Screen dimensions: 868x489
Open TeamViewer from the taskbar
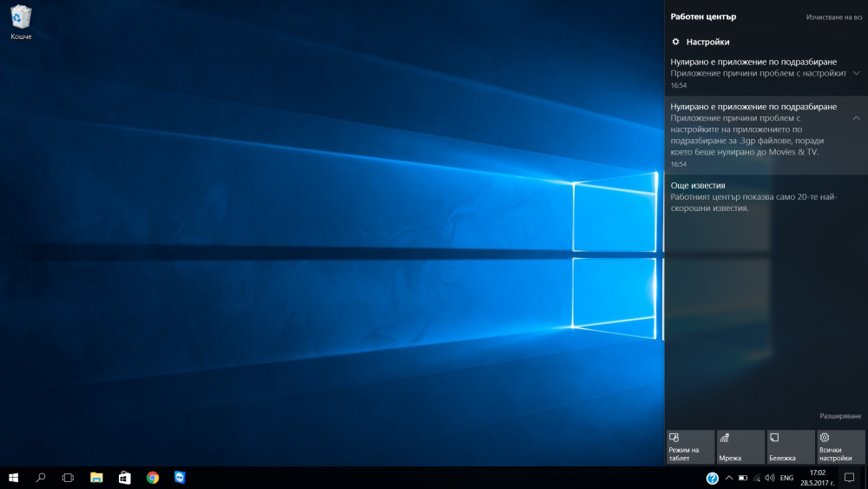tap(180, 478)
